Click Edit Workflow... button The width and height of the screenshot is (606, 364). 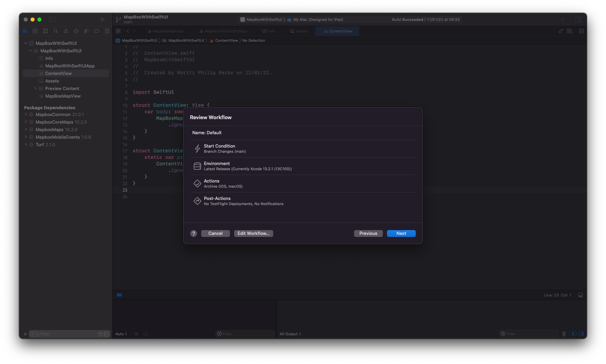[254, 234]
